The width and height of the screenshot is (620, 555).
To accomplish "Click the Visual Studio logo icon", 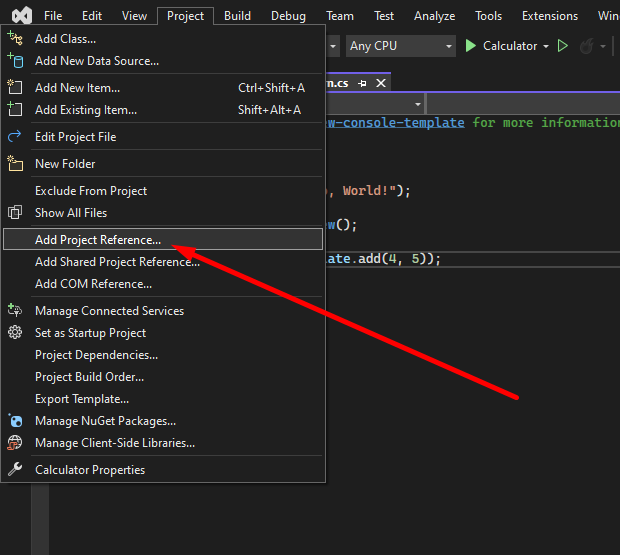I will 21,16.
